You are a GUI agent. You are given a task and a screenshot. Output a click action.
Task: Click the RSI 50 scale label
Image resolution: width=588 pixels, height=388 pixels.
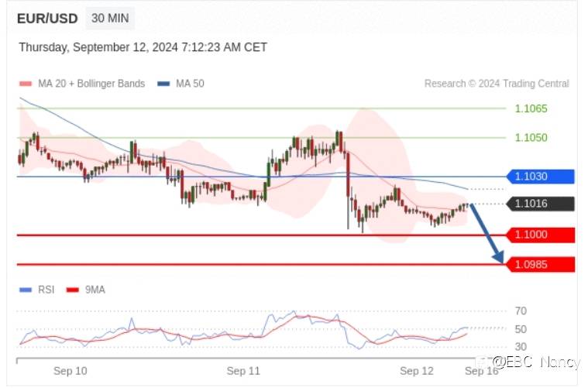[521, 329]
